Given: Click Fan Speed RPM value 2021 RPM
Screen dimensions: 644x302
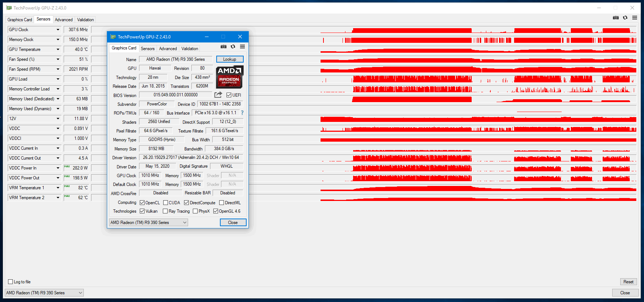Looking at the screenshot, I should click(x=76, y=69).
